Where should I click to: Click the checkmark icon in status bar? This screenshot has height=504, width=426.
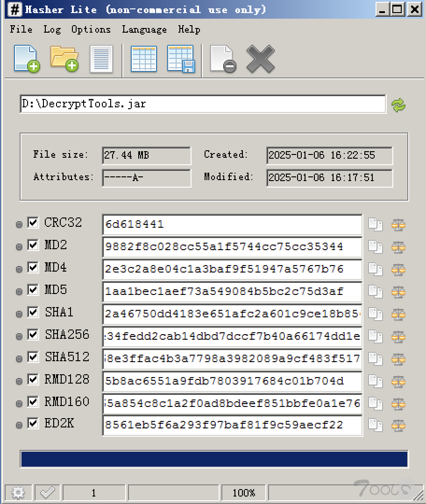click(x=47, y=492)
